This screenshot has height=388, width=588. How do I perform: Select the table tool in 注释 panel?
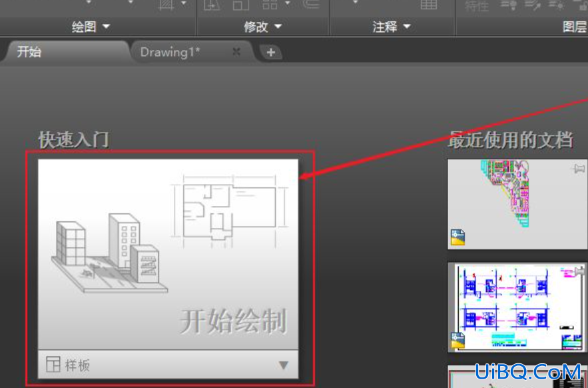point(429,5)
